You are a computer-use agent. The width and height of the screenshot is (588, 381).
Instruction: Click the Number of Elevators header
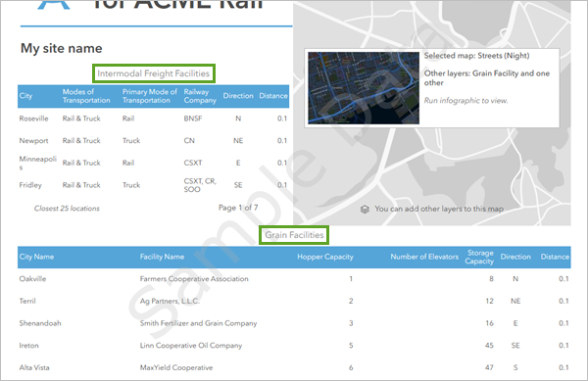point(424,257)
